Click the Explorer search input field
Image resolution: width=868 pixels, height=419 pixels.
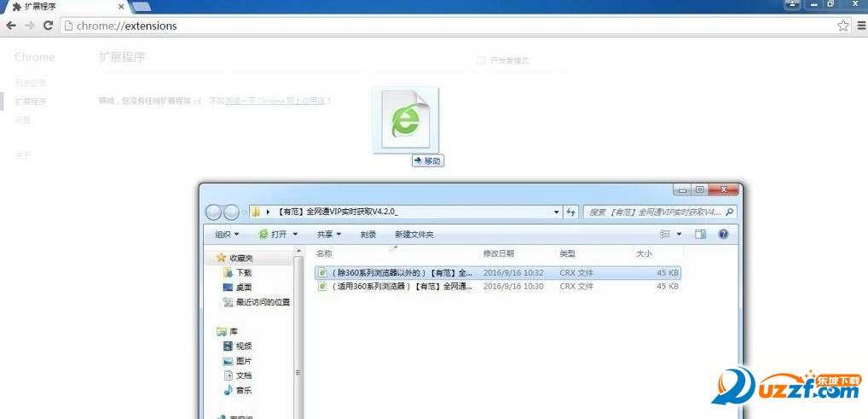tap(655, 212)
